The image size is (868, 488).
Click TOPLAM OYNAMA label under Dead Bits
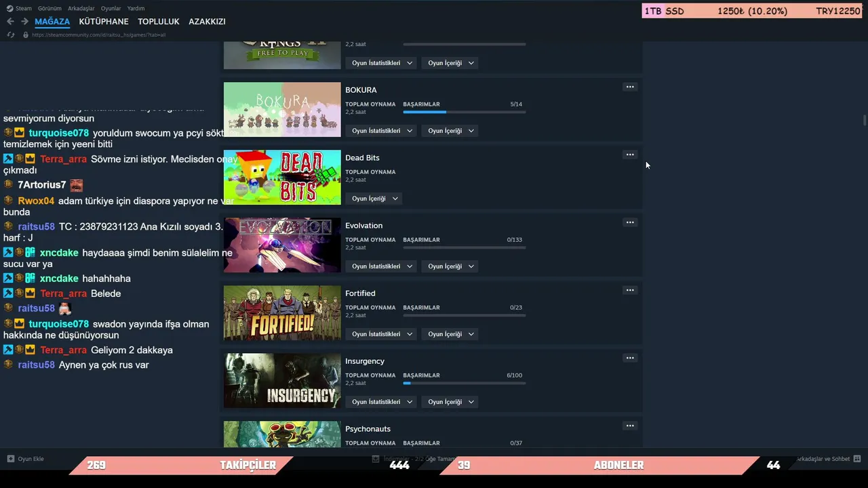point(370,172)
